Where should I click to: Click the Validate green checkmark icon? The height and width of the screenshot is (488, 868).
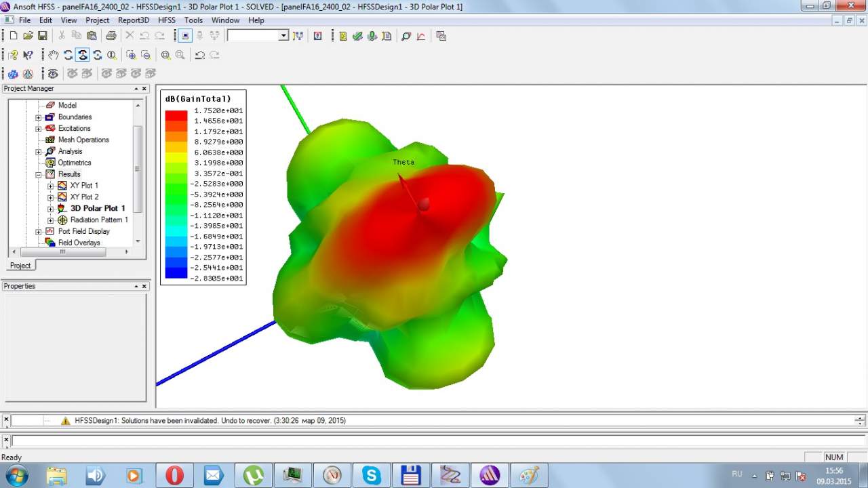click(x=357, y=36)
